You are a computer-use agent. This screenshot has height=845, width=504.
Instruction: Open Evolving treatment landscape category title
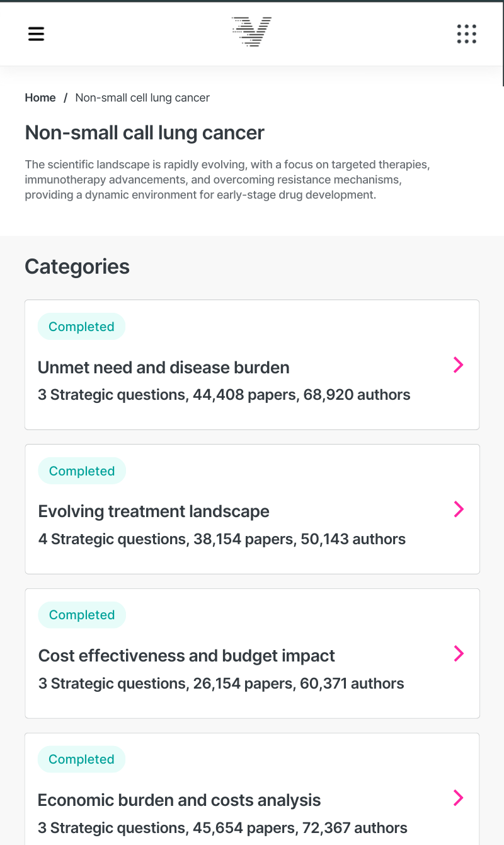coord(154,511)
